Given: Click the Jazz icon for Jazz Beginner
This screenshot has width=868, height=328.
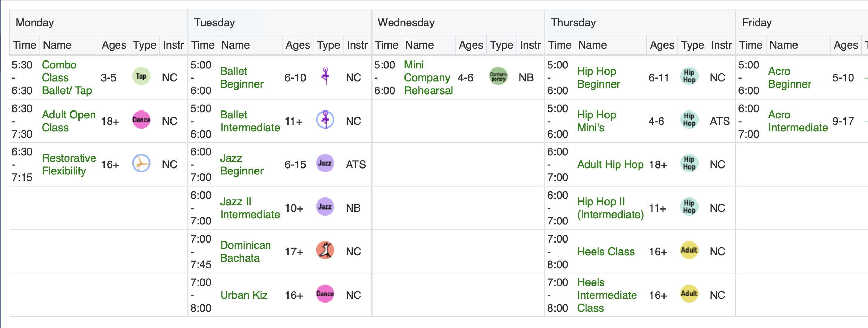Looking at the screenshot, I should pyautogui.click(x=325, y=163).
